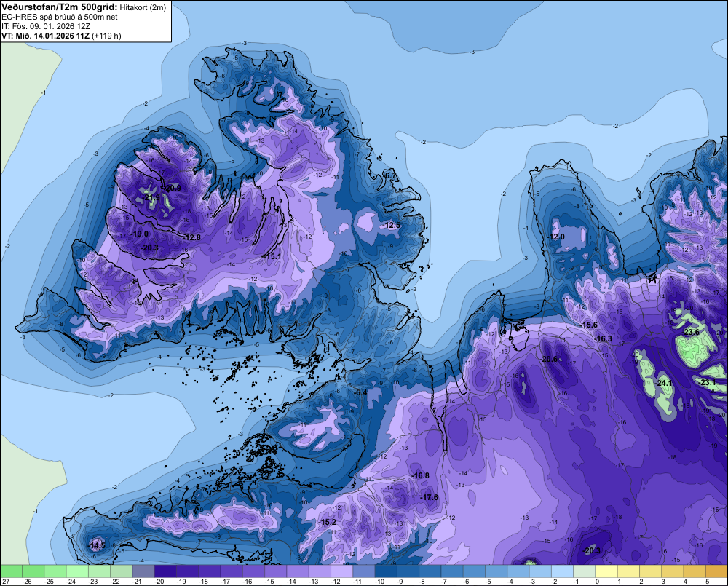
Task: Click the green swatch above the -27 label
Action: tap(11, 571)
